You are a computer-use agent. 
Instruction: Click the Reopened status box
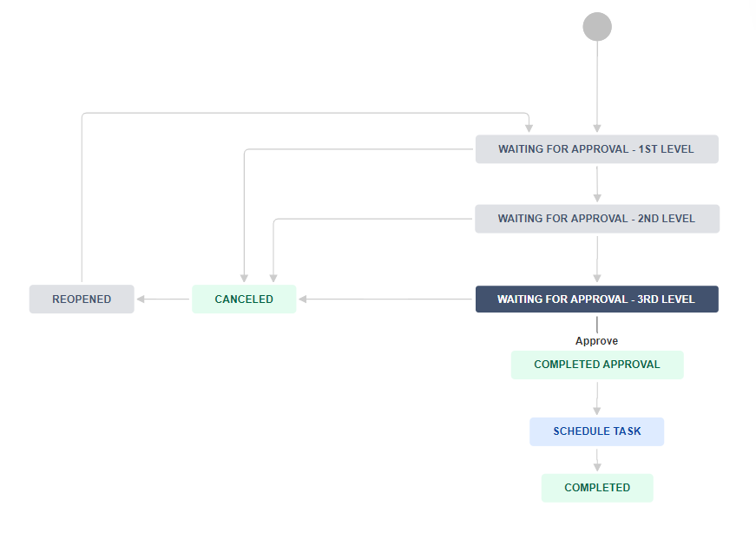[x=82, y=299]
